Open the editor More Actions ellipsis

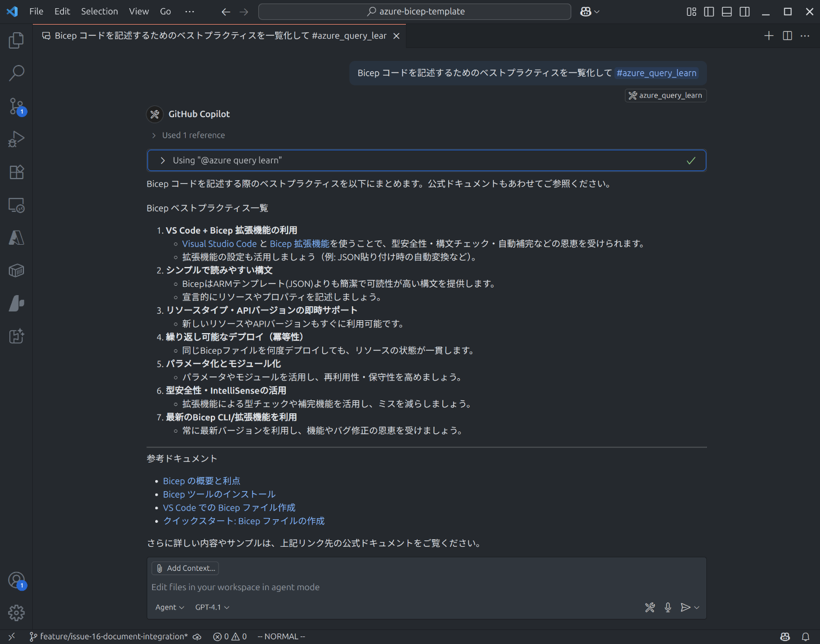tap(805, 36)
